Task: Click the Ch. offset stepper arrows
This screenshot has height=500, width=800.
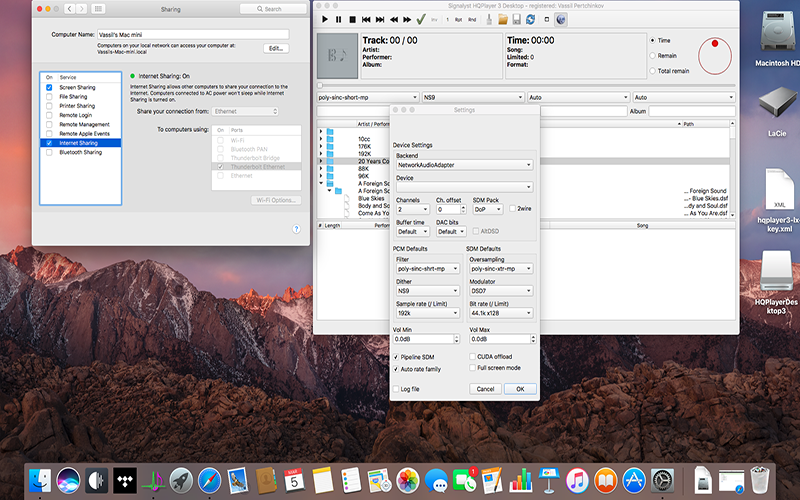Action: [x=463, y=209]
